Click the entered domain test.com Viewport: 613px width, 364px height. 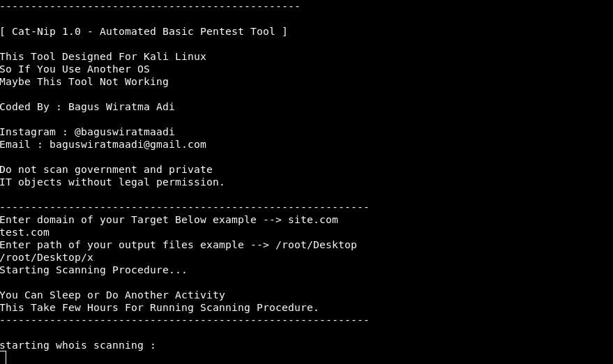(25, 232)
